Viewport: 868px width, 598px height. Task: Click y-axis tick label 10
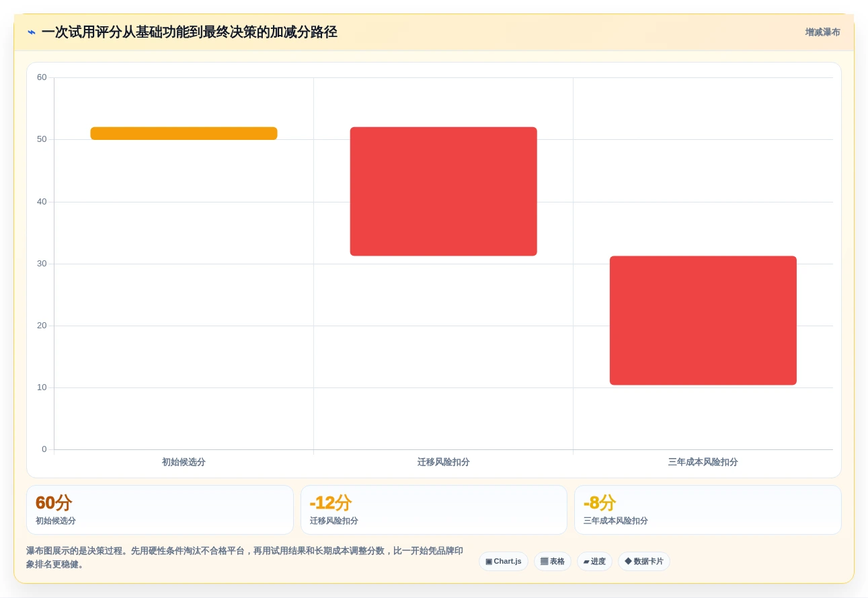pyautogui.click(x=42, y=387)
